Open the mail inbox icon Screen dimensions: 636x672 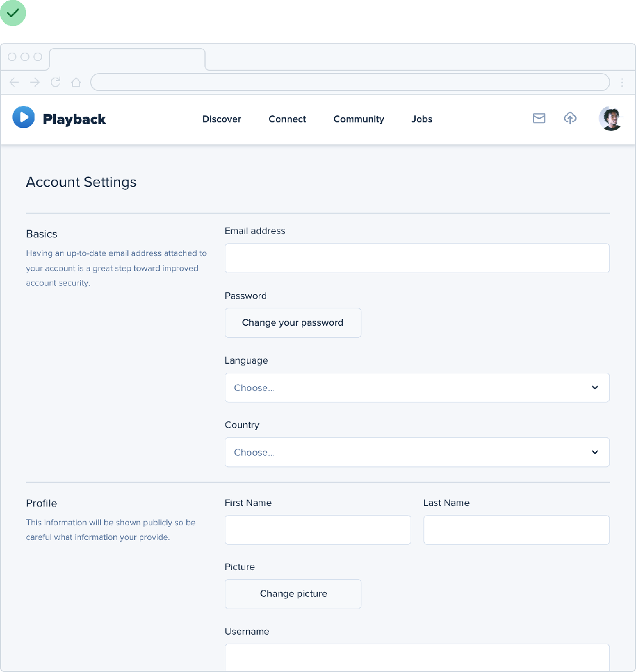click(x=539, y=118)
